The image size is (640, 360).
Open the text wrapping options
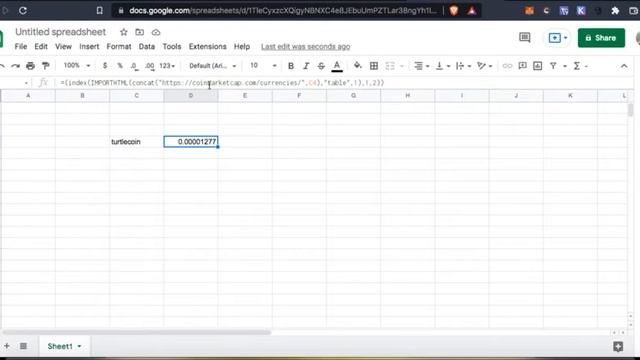[463, 66]
